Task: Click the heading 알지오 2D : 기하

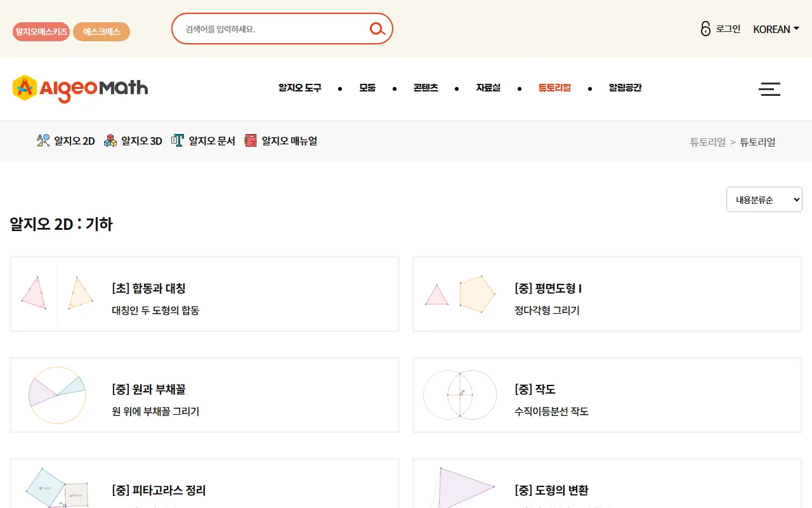Action: 62,224
